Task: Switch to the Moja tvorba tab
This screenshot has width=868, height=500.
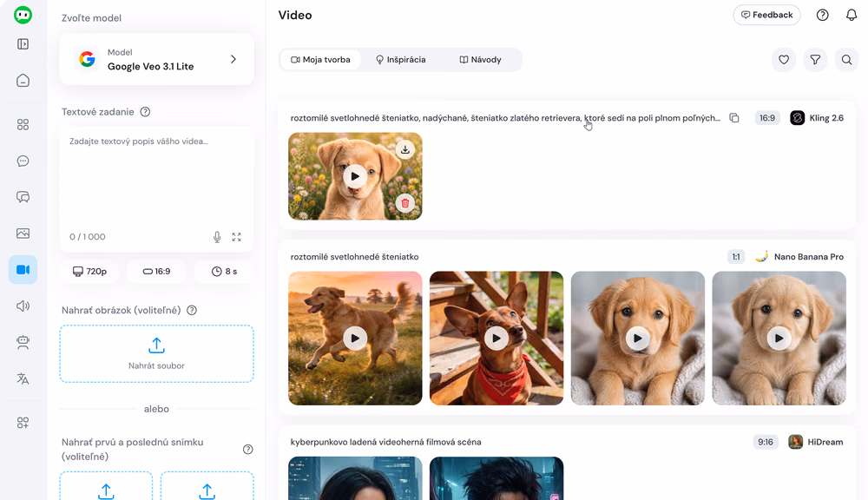Action: point(320,60)
